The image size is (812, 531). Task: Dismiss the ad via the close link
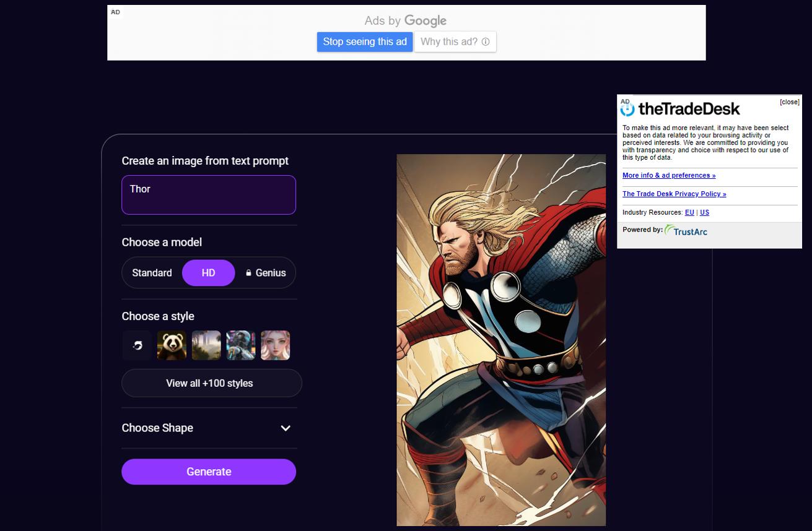(x=790, y=101)
